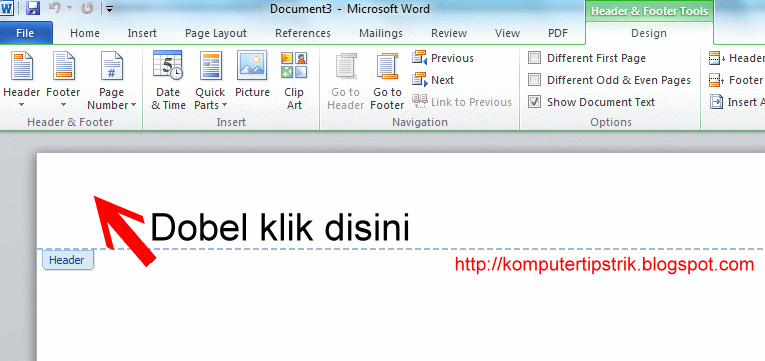Select the PDF tab
This screenshot has height=361, width=765.
pos(558,33)
